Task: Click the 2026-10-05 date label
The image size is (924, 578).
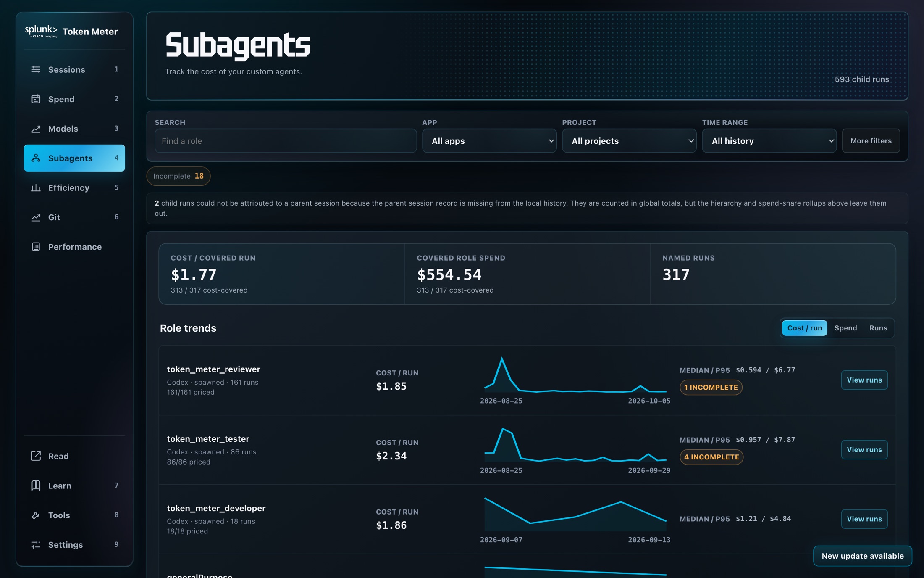Action: pos(649,401)
